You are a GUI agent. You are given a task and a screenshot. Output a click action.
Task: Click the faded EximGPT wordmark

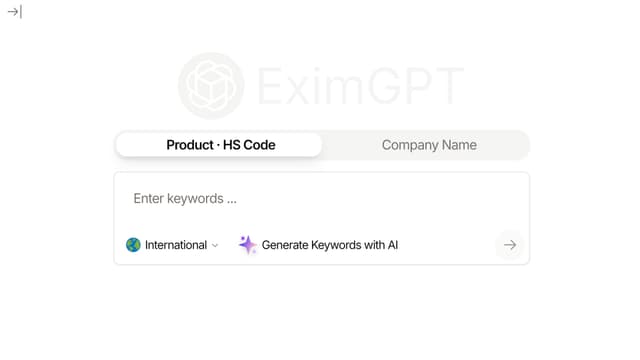coord(360,86)
